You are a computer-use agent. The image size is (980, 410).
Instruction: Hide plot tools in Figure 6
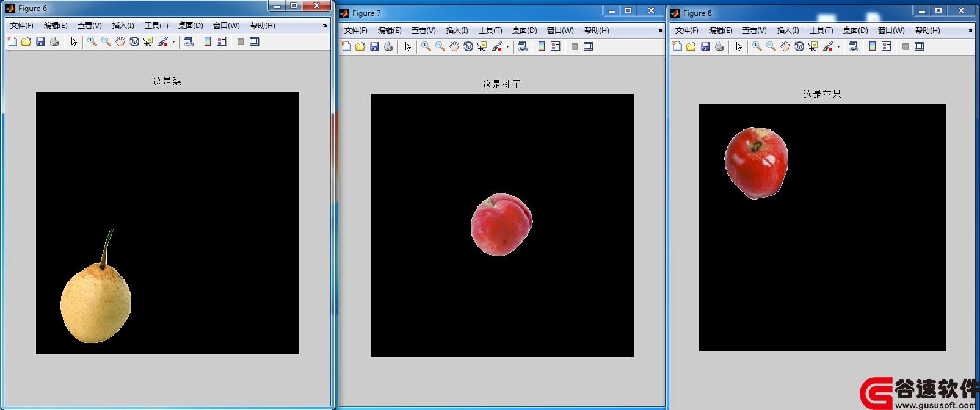point(241,41)
